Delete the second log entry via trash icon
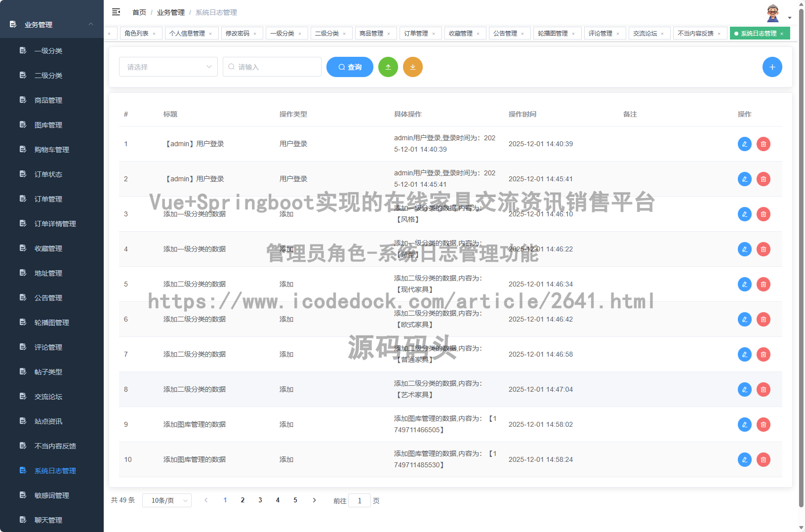805x532 pixels. pos(763,179)
